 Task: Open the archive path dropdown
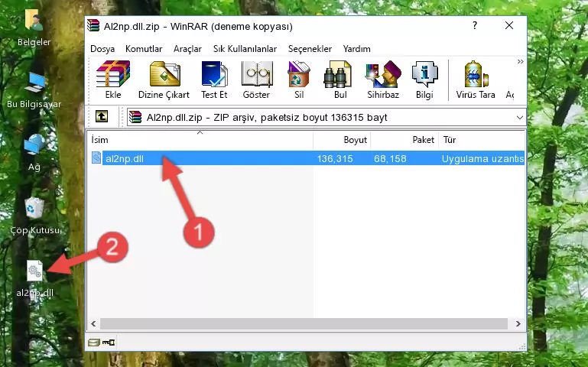click(x=519, y=118)
